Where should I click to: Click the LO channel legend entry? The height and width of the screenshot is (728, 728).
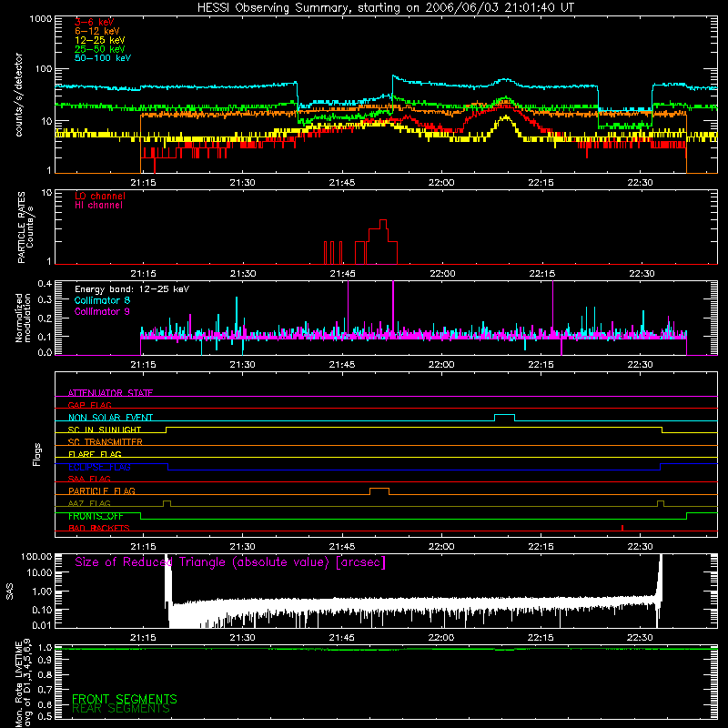point(99,197)
